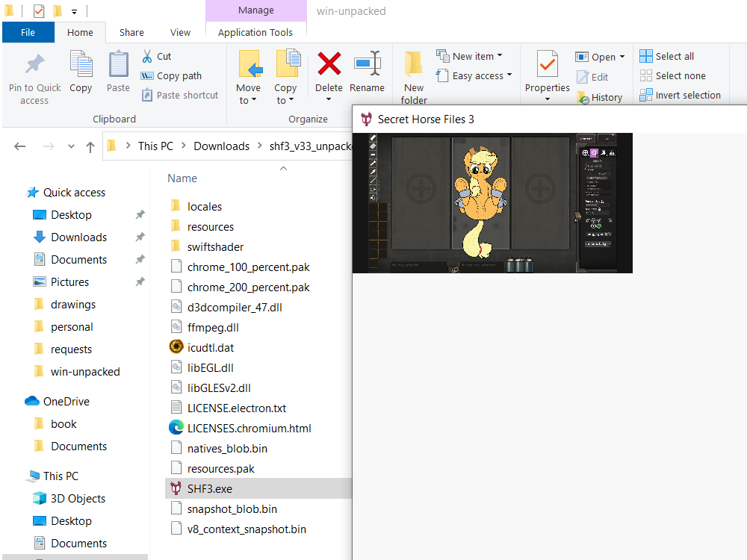Viewport: 747px width, 560px height.
Task: Click New folder icon in title bar toolbar
Action: click(58, 11)
